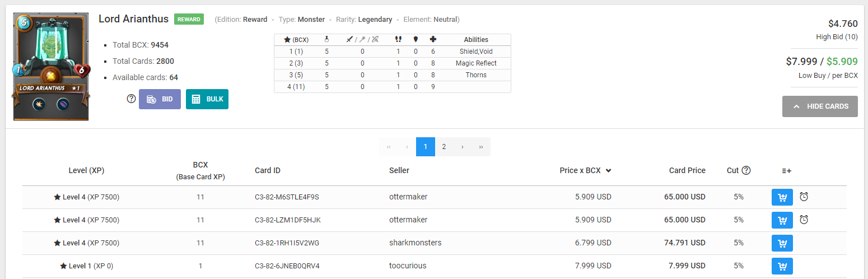This screenshot has width=868, height=279.
Task: Add toocurious Level 1 card to cart
Action: [782, 266]
